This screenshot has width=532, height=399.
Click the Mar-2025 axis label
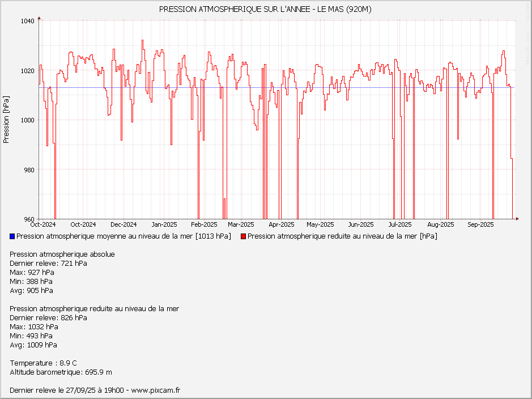(x=240, y=224)
